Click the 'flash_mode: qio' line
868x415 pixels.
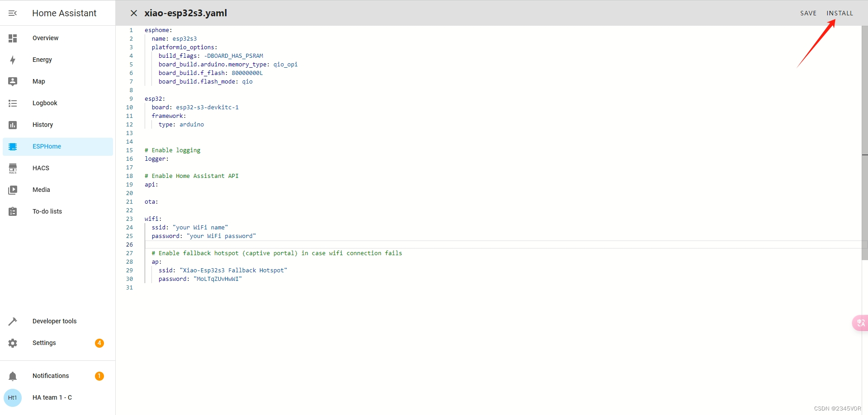click(x=205, y=82)
